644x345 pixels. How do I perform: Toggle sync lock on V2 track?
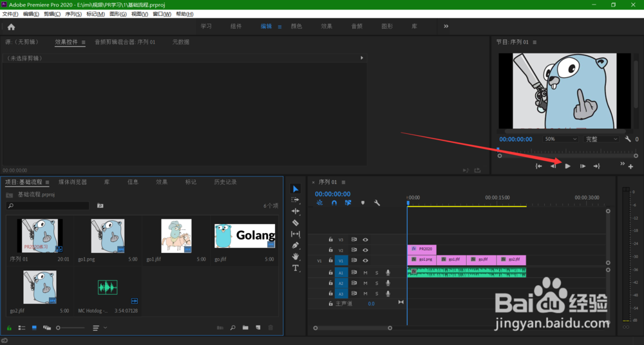point(354,250)
